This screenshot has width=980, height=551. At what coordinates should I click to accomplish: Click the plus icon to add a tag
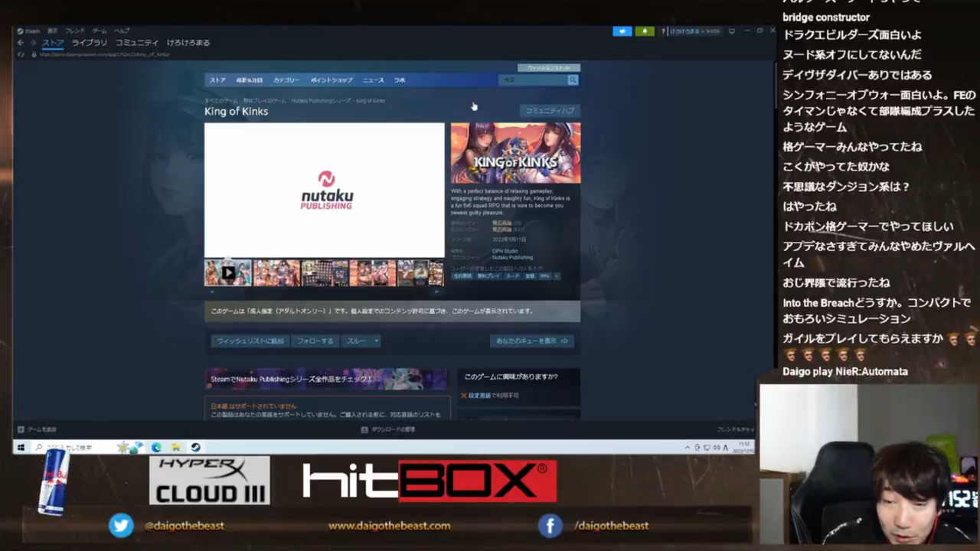(x=557, y=276)
